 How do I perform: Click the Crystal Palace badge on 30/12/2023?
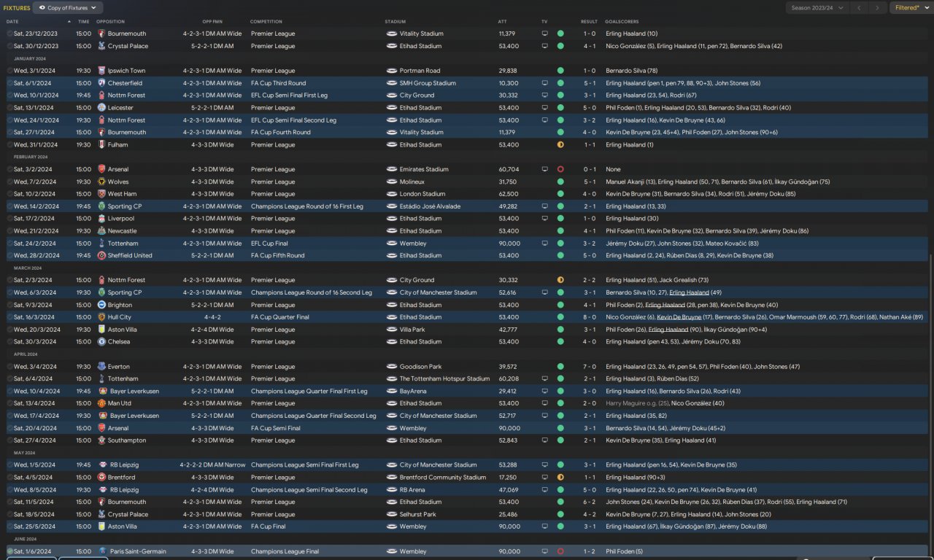[x=101, y=46]
